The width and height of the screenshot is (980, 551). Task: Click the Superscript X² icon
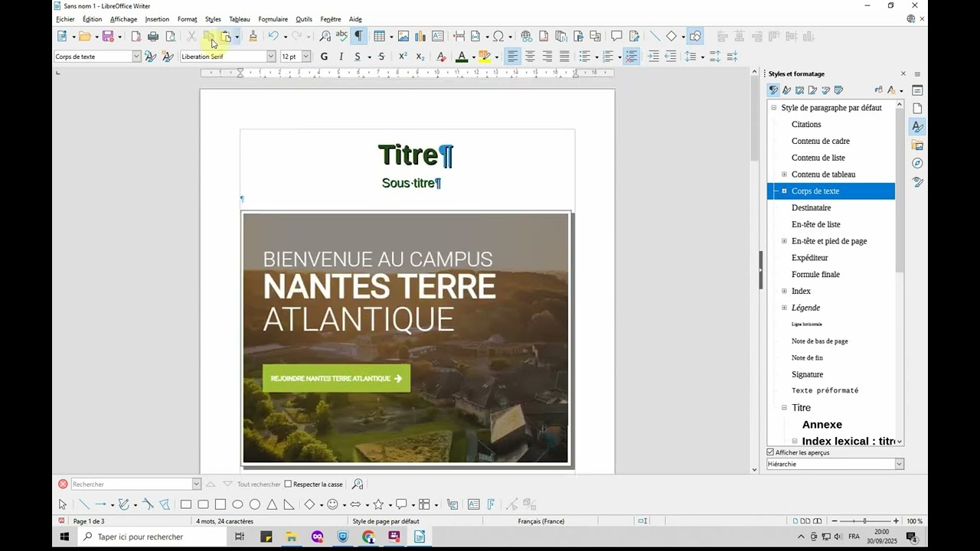point(403,57)
